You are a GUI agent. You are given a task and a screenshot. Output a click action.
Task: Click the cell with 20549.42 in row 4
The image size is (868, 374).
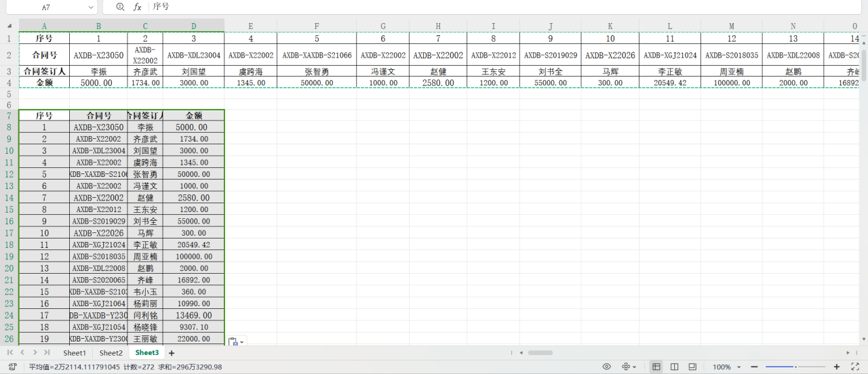tap(670, 83)
